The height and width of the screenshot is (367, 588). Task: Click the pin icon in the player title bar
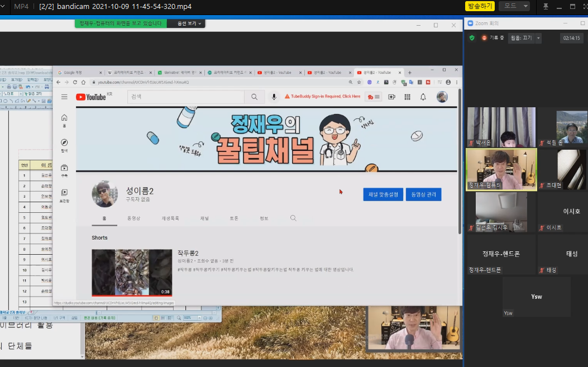tap(546, 6)
